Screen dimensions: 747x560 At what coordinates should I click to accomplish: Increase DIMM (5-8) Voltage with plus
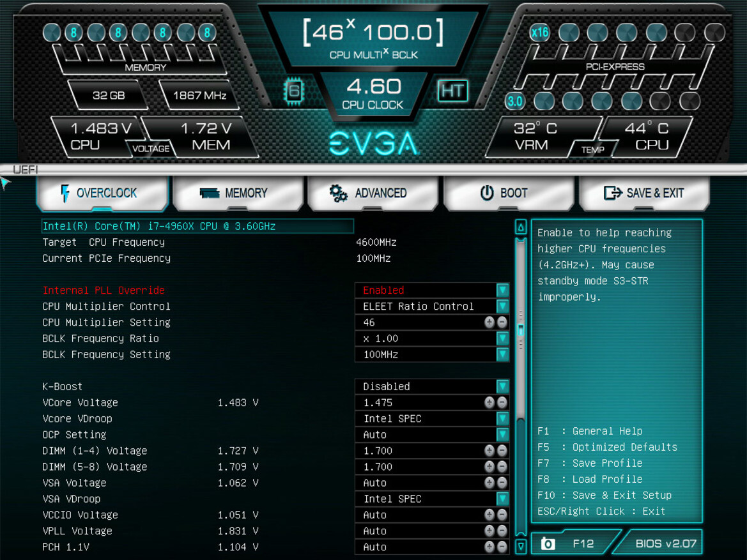[489, 467]
